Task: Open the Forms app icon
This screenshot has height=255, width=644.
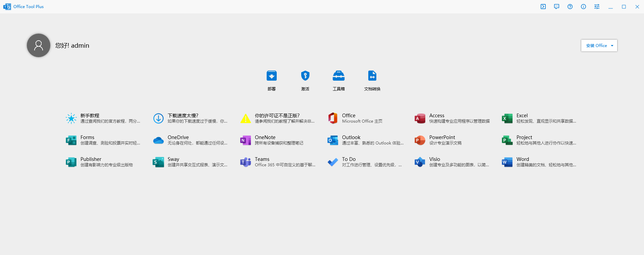Action: point(71,140)
